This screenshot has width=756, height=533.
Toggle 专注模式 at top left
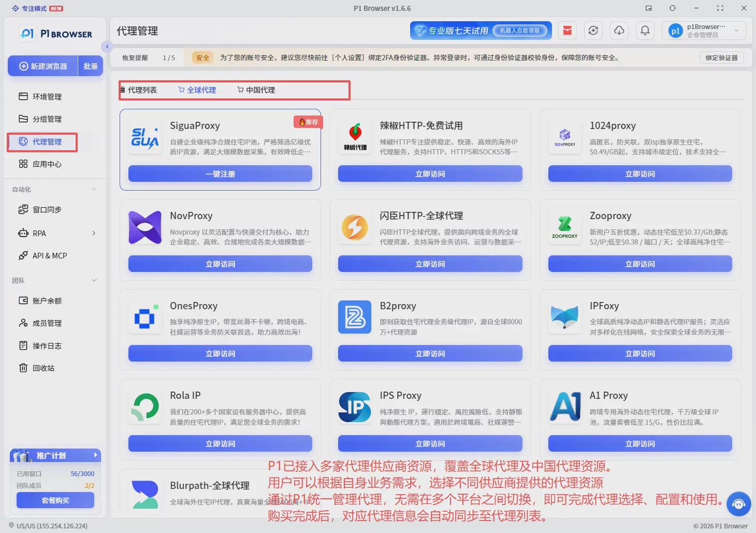(37, 8)
